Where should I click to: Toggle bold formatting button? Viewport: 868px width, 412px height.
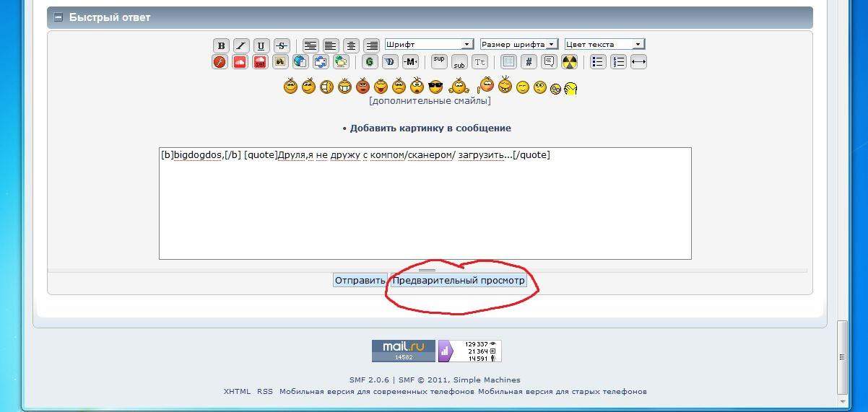pos(221,45)
